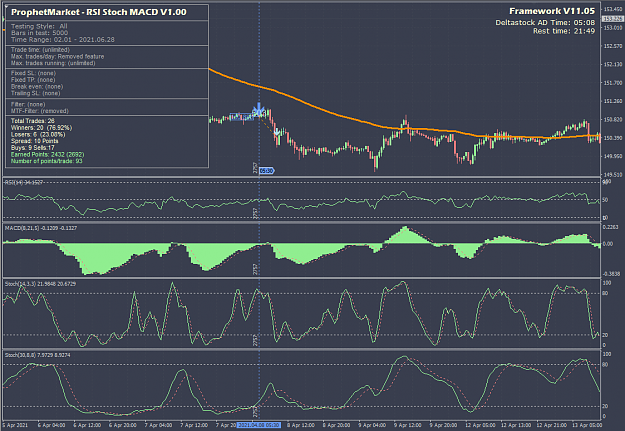
Task: Click the RSI 50 level label
Action: click(605, 200)
